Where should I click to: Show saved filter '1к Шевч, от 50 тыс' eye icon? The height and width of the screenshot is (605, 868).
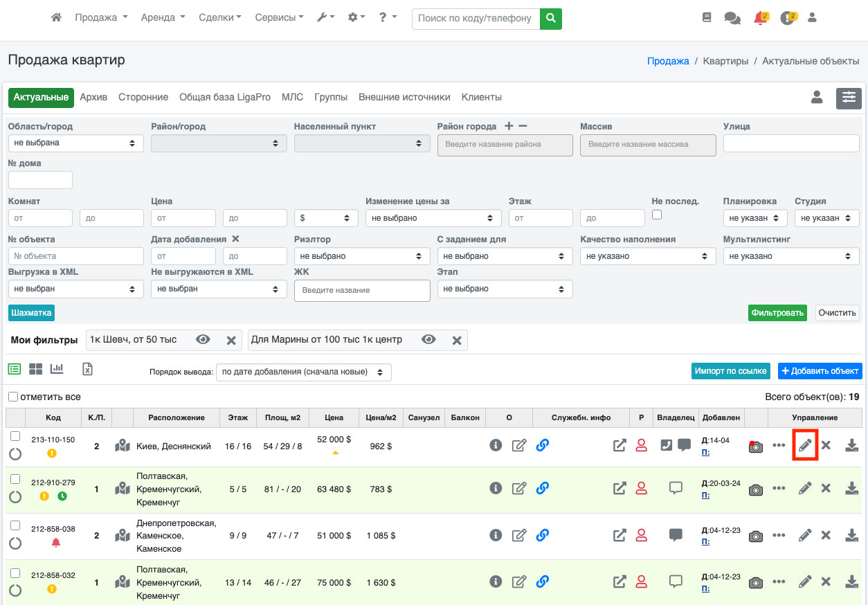(x=203, y=340)
